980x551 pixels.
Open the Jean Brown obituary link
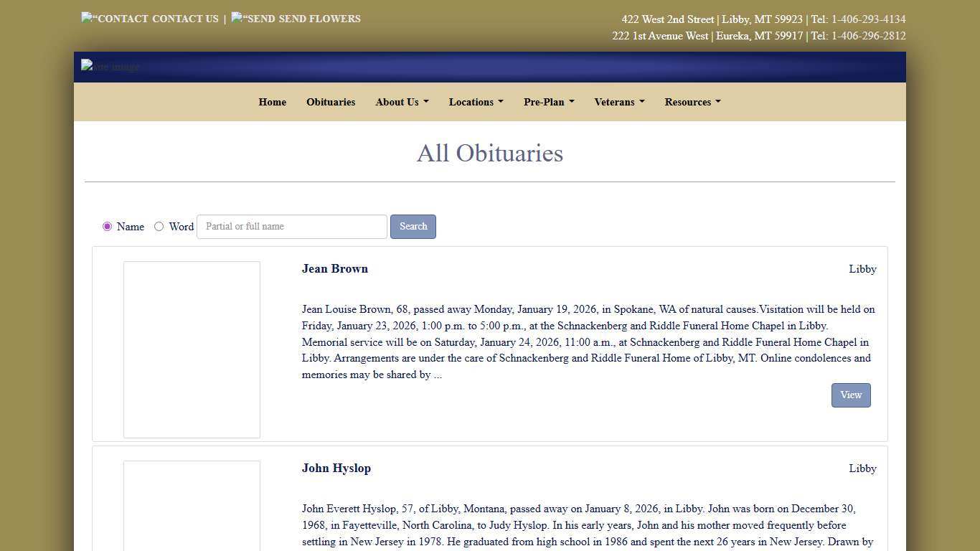point(334,268)
